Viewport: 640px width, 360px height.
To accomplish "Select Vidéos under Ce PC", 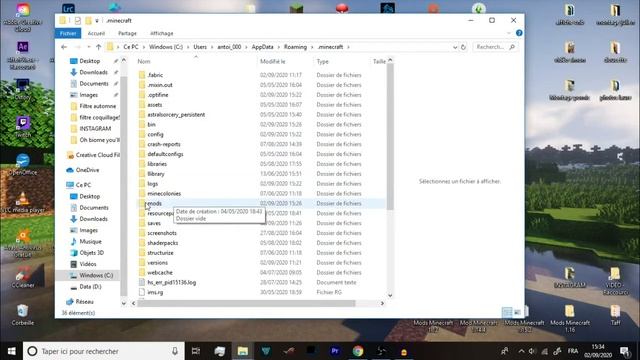I will click(87, 264).
